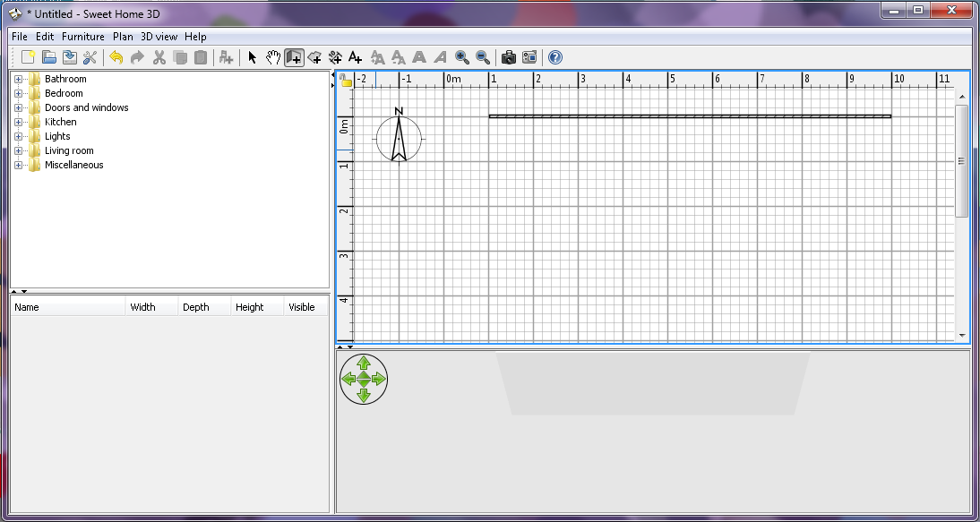The image size is (980, 522).
Task: Create a new home with toolbar icon
Action: click(28, 57)
